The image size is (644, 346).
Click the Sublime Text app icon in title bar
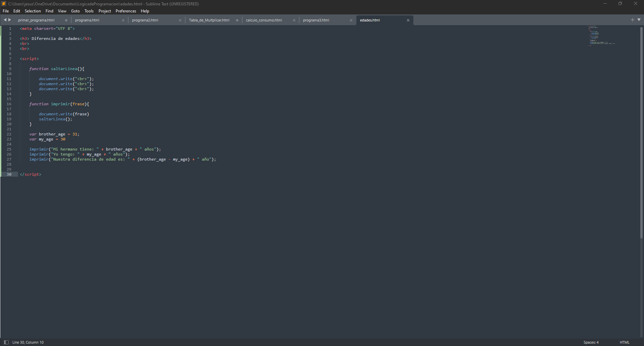(4, 4)
